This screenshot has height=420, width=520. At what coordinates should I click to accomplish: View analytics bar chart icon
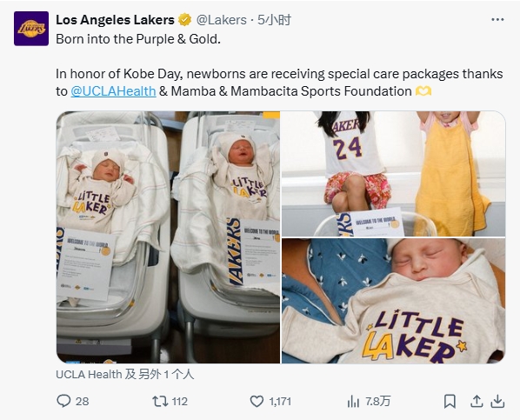tap(354, 402)
